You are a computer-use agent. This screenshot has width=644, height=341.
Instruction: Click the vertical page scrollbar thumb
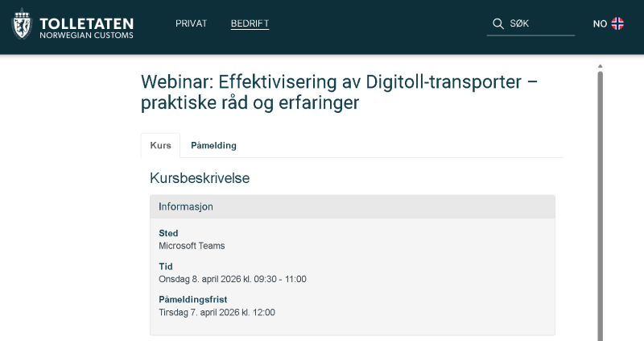[600, 202]
